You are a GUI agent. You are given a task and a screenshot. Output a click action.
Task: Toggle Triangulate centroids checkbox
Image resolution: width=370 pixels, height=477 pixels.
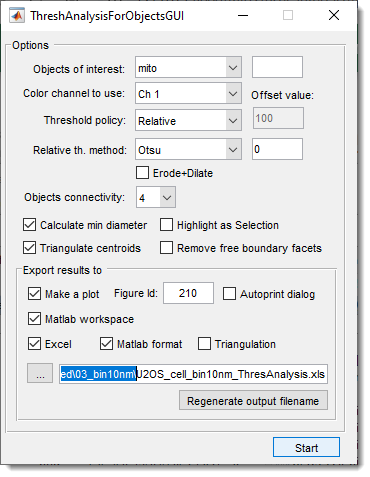30,248
